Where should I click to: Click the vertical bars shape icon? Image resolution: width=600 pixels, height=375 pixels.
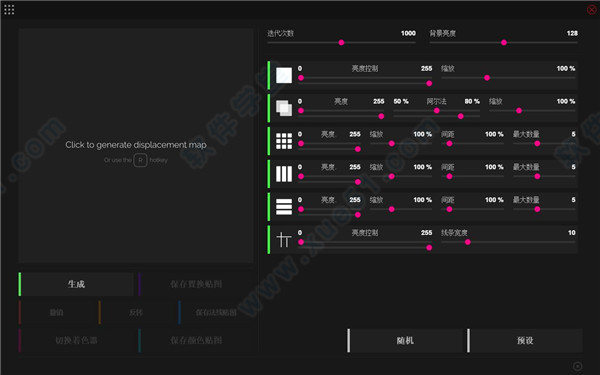(x=284, y=174)
